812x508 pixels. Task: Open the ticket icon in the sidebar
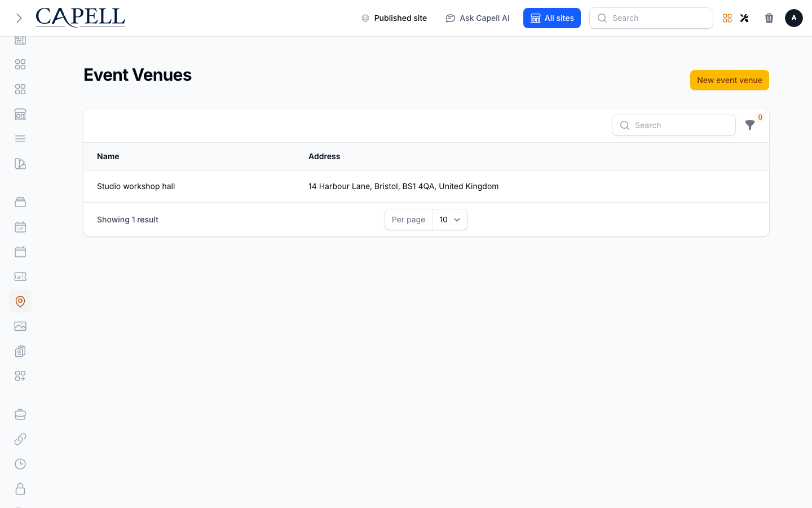[20, 277]
